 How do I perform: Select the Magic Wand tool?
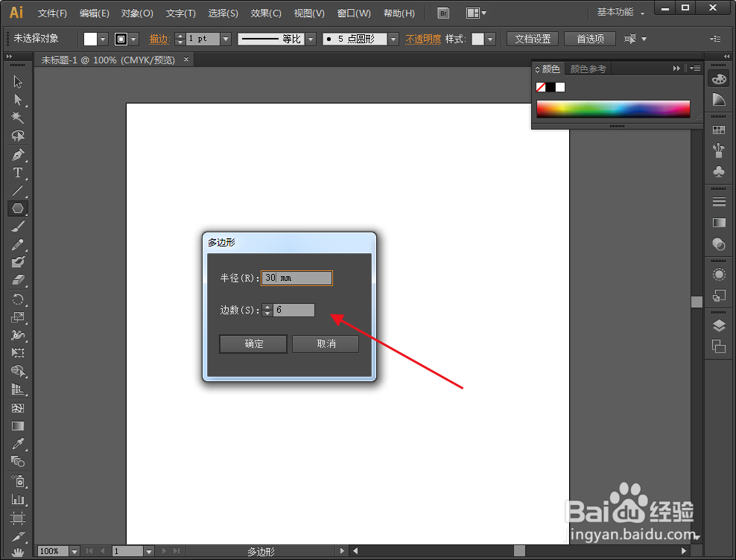point(18,117)
